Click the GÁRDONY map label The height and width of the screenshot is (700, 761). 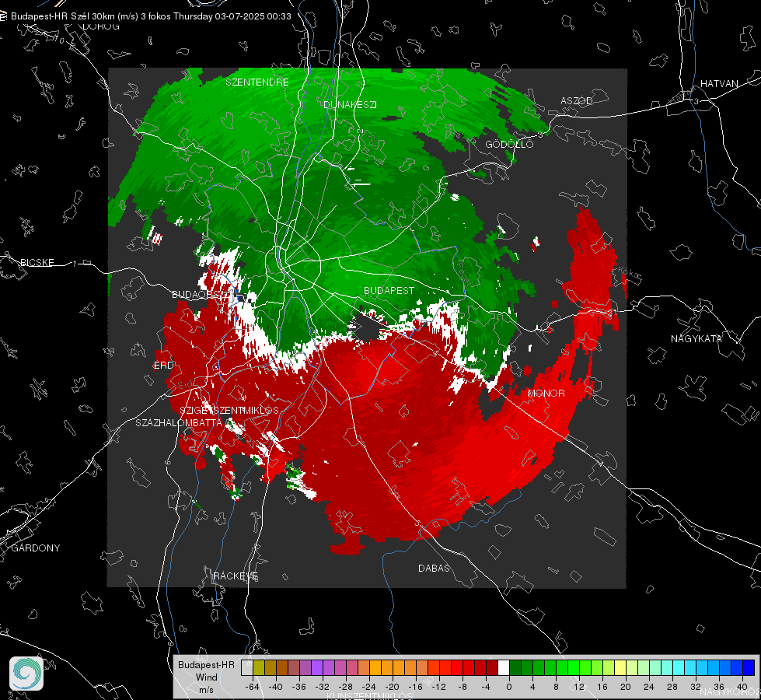(x=36, y=548)
